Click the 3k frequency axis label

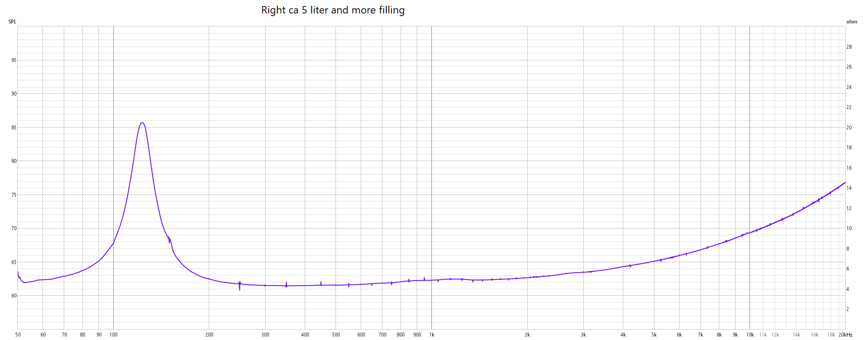tap(583, 335)
